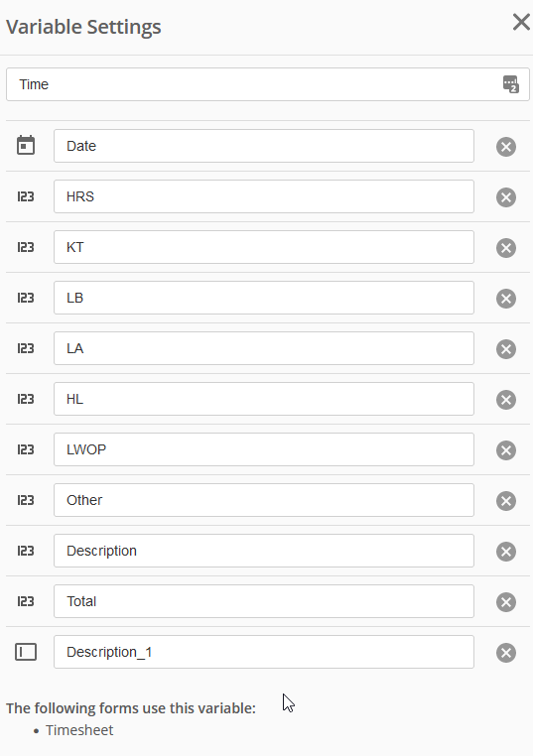Delete the Other field row

506,501
